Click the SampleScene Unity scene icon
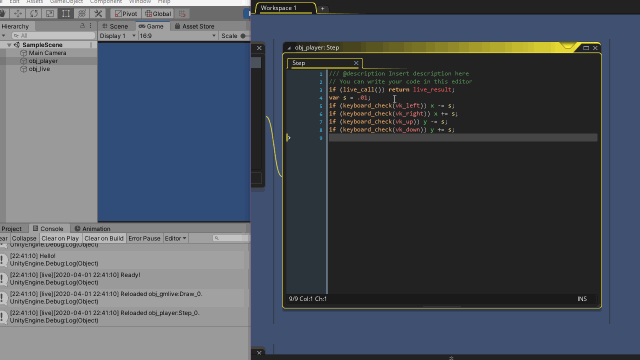 point(17,45)
